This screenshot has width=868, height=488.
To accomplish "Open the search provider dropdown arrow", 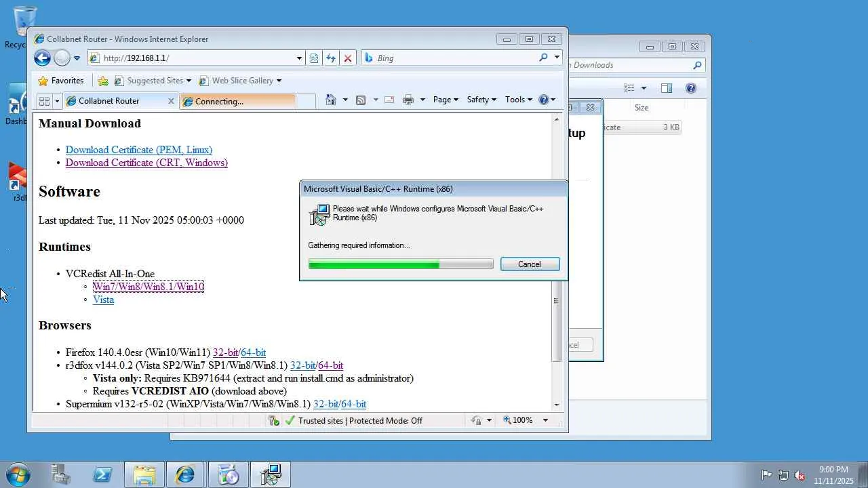I will [x=557, y=58].
